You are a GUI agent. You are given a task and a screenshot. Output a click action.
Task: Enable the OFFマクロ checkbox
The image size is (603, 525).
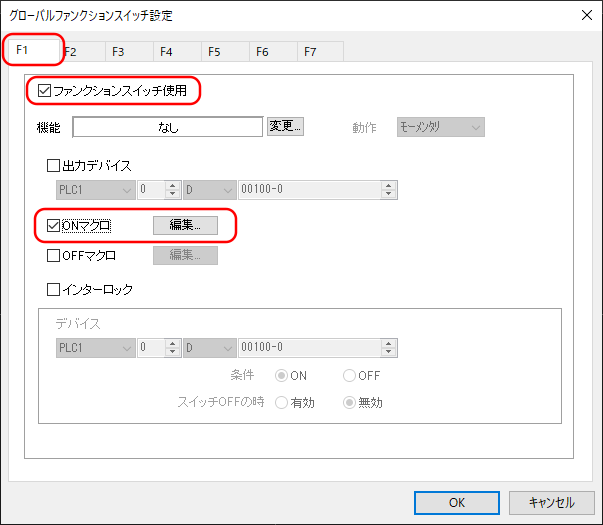(54, 256)
